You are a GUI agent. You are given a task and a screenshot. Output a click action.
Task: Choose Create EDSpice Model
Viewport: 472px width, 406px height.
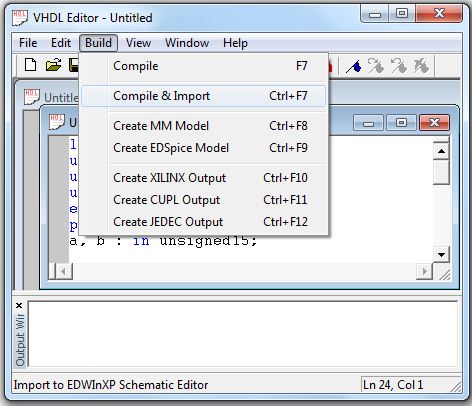point(203,148)
